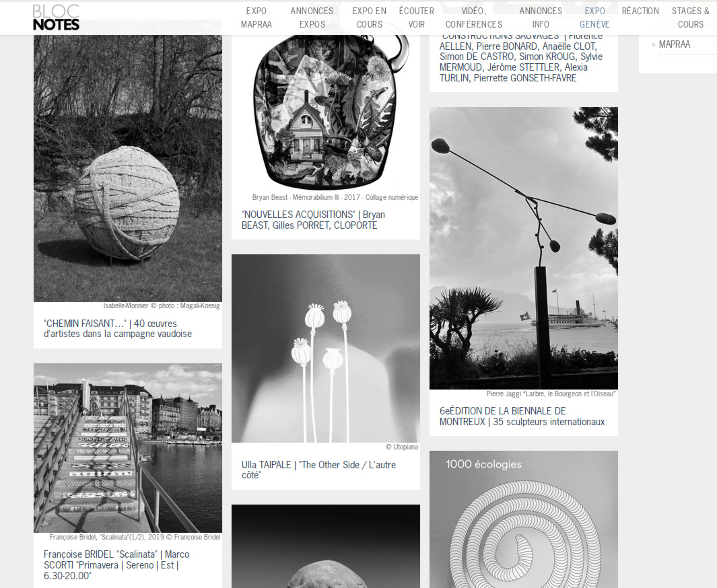Screen dimensions: 717x588
Task: Open the Bryan Beast collage image
Action: tap(326, 113)
